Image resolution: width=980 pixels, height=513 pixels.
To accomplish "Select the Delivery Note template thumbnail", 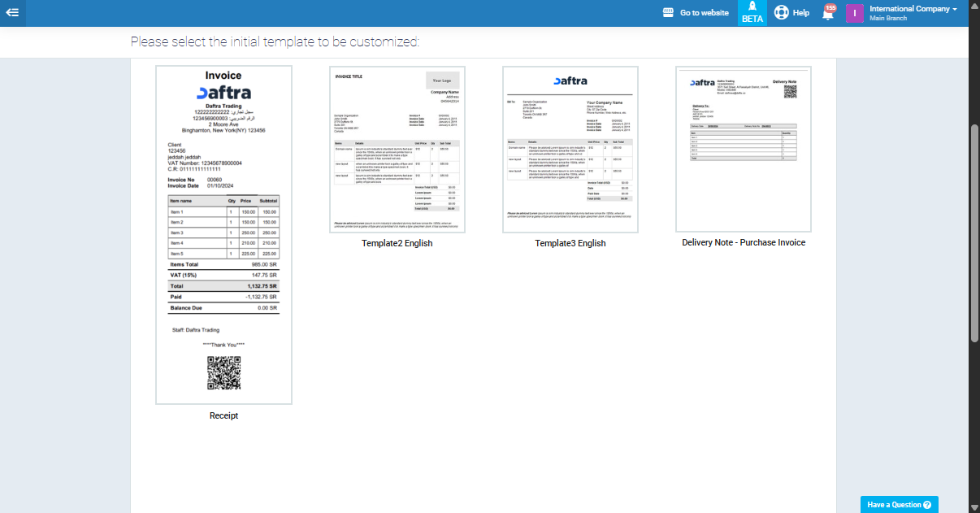I will click(x=744, y=149).
